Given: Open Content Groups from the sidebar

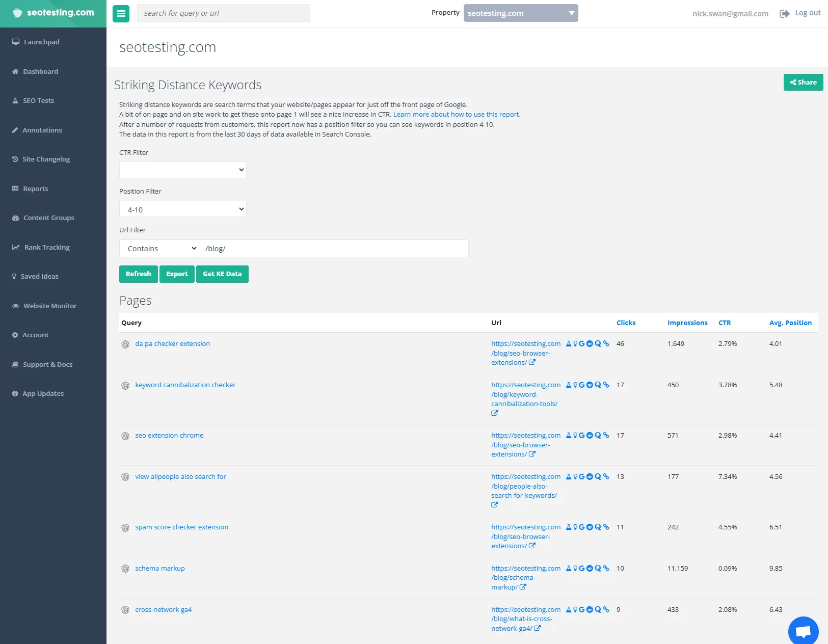Looking at the screenshot, I should point(48,218).
